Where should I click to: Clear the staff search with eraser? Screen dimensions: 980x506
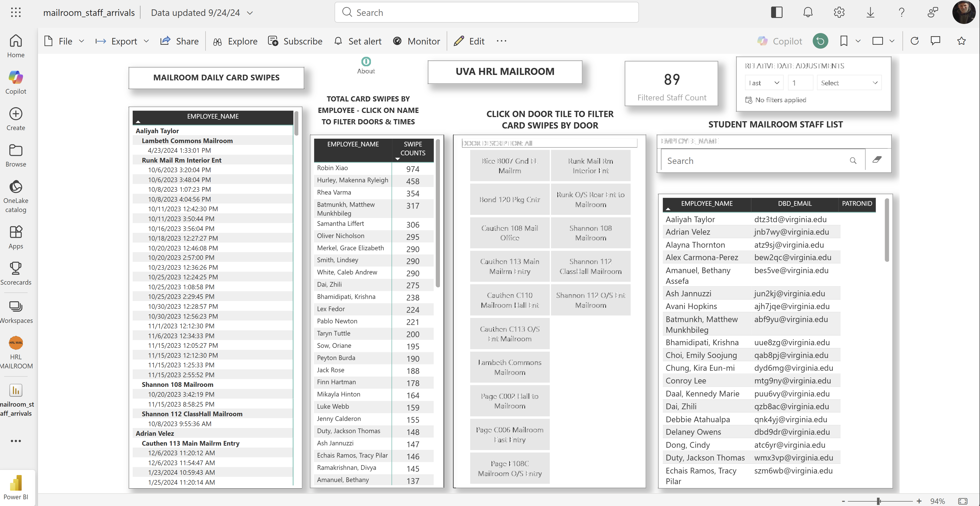click(877, 160)
